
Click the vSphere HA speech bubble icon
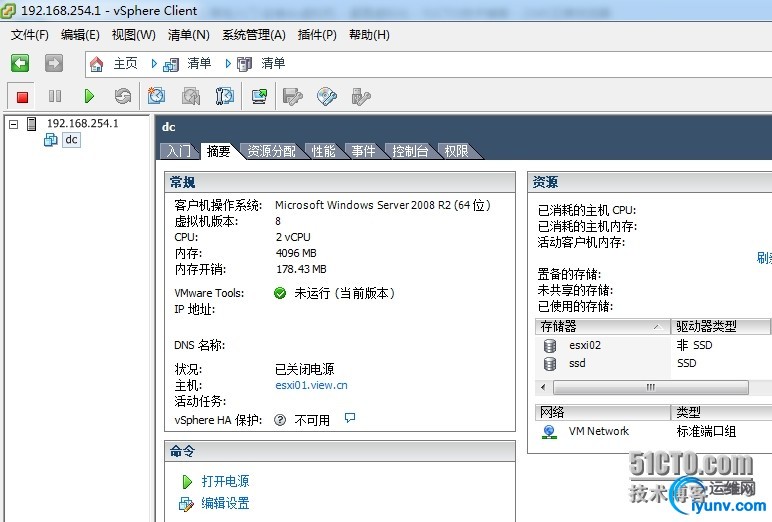click(x=350, y=418)
